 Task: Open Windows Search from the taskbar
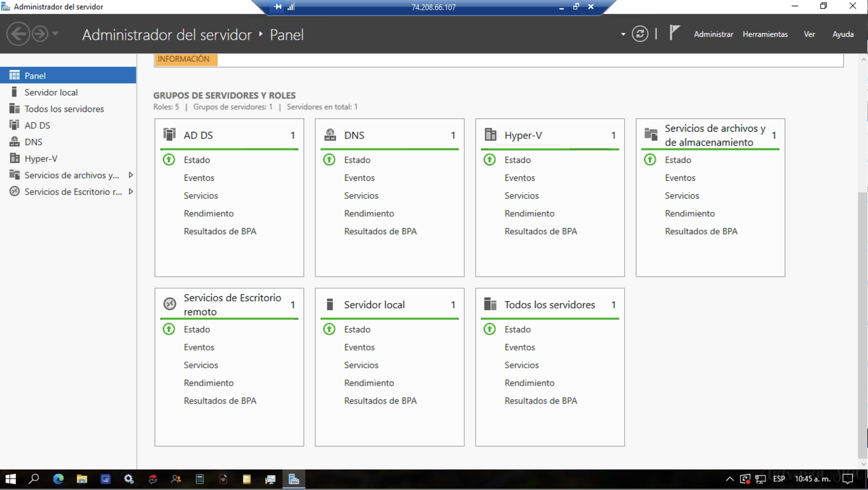[33, 479]
